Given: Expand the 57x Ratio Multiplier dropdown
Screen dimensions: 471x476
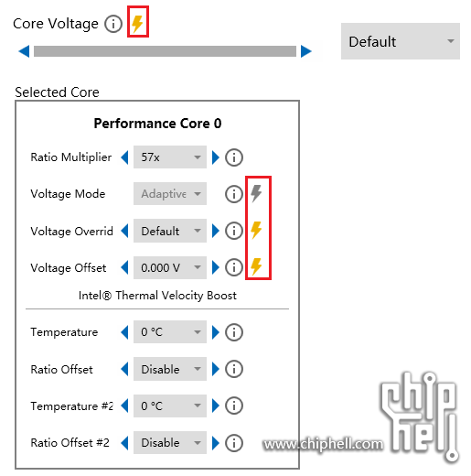Looking at the screenshot, I should (x=170, y=157).
